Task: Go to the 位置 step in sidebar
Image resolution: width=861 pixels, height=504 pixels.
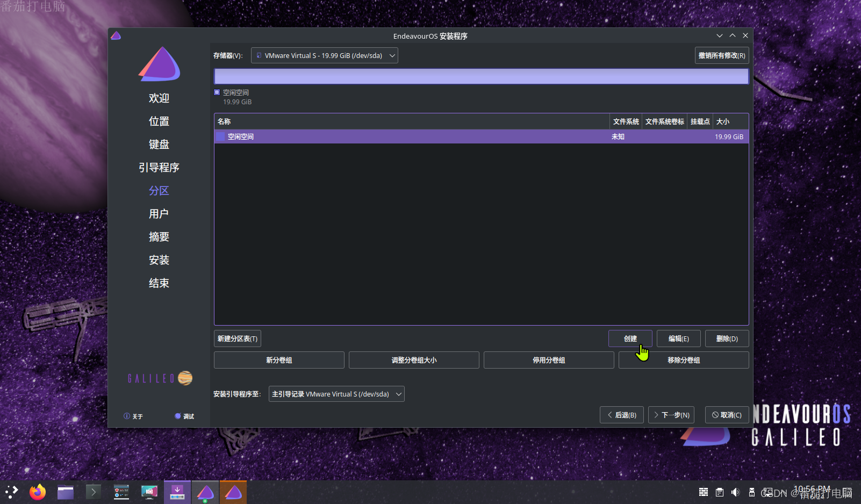Action: point(159,121)
